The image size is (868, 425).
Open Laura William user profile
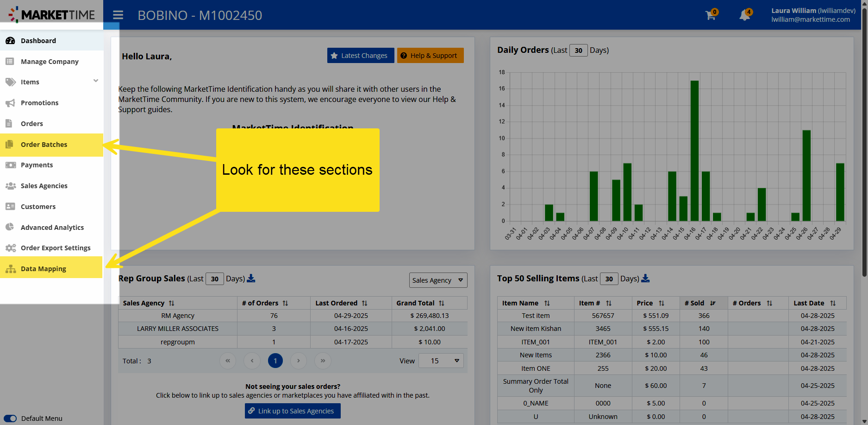pos(813,15)
